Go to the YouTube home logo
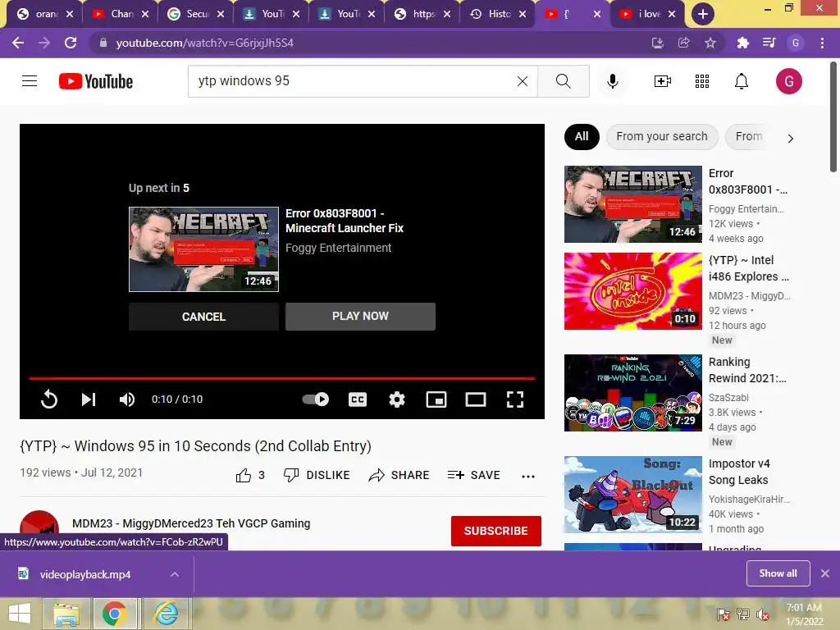Screen dimensions: 840x630 point(96,81)
